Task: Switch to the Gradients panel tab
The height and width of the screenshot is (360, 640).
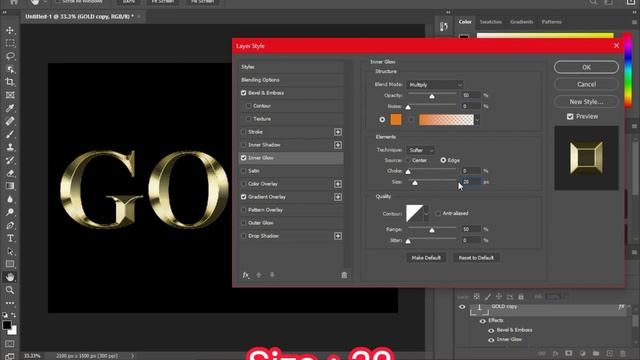Action: click(x=522, y=22)
